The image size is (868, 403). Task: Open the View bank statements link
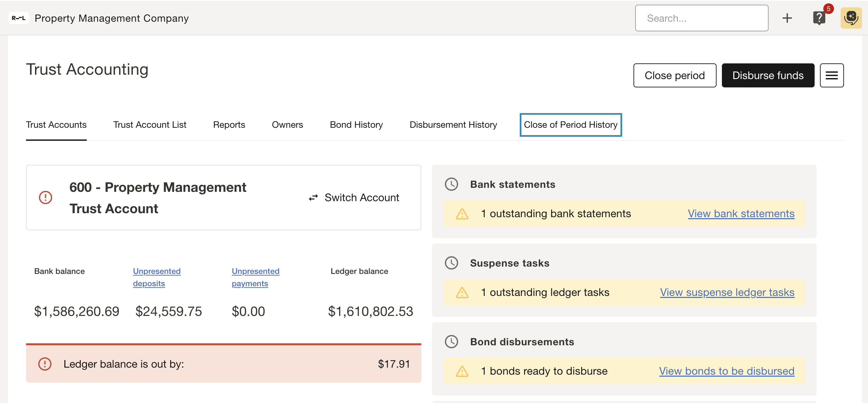(x=741, y=214)
